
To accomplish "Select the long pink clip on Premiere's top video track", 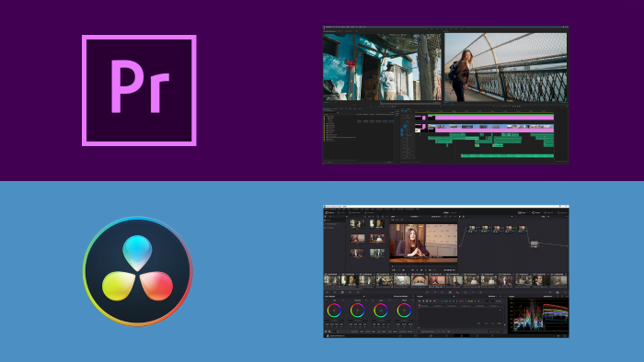I will [495, 118].
